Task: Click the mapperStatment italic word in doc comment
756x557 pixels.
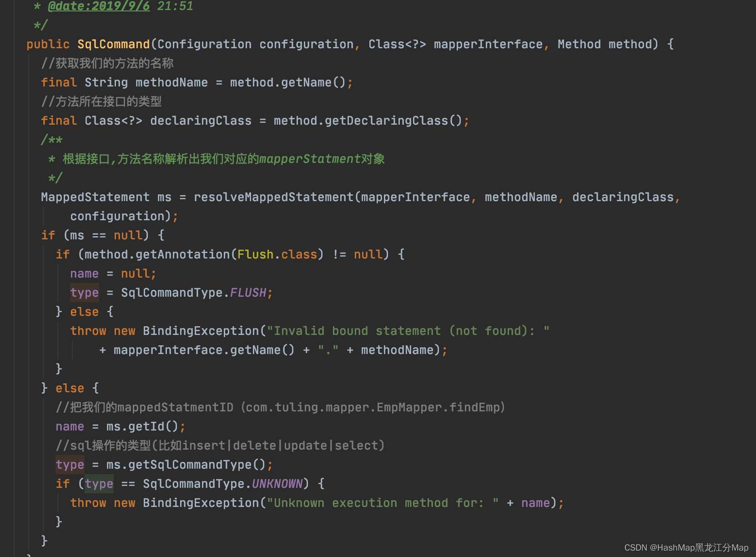Action: [x=310, y=159]
